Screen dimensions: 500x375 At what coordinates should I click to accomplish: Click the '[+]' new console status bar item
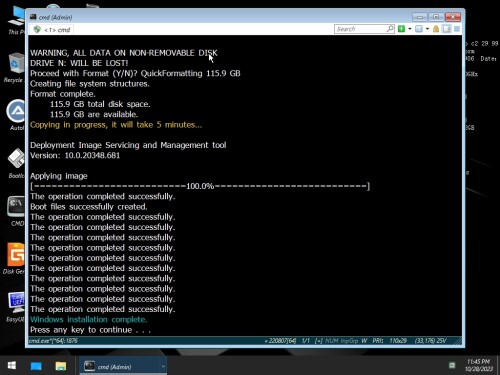point(318,341)
